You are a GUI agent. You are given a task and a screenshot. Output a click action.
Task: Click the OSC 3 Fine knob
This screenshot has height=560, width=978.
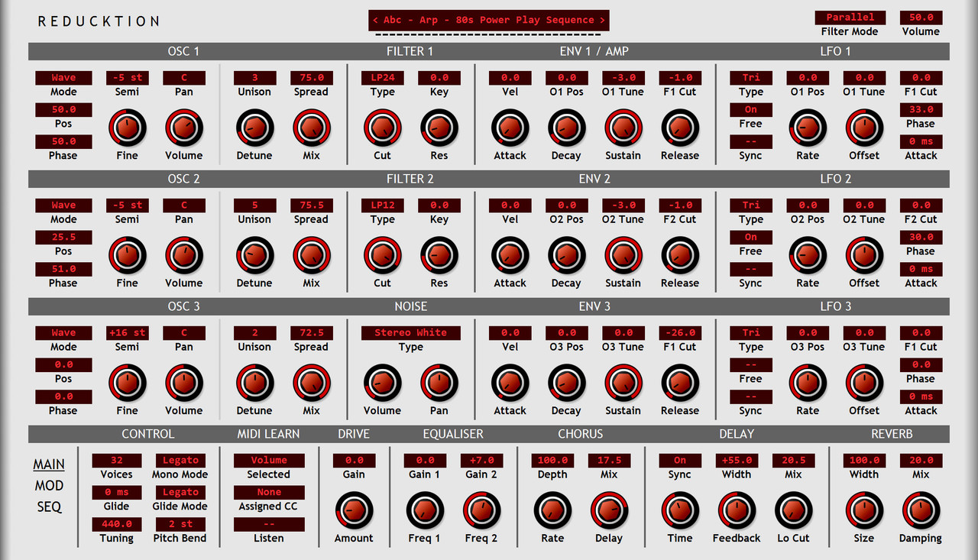pos(128,383)
